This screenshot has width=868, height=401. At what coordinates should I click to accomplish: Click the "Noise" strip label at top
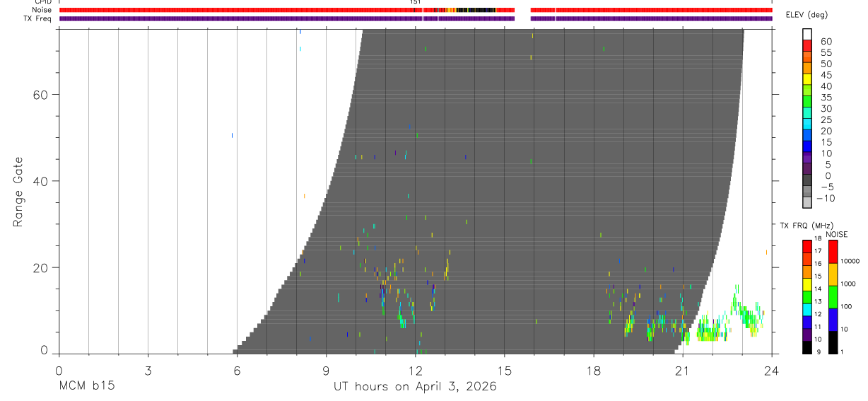tap(42, 10)
